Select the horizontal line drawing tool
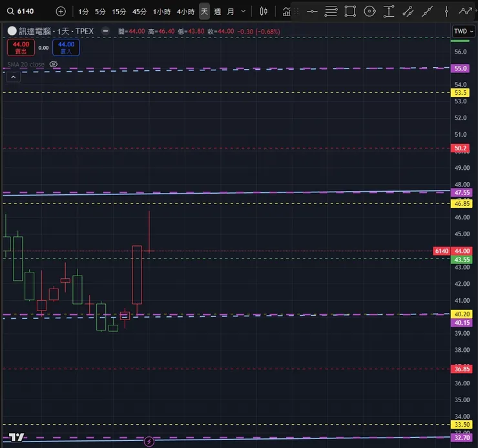Screen dimensions: 478x448 [312, 12]
